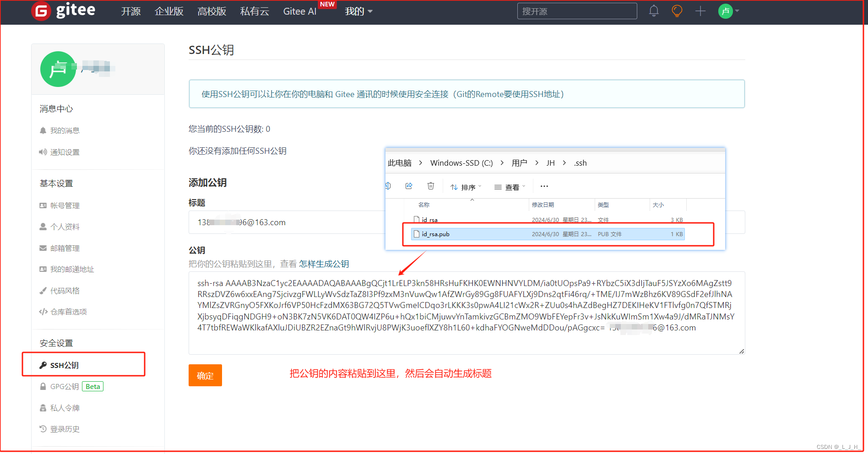The width and height of the screenshot is (868, 454).
Task: Select SSH公钥 in sidebar
Action: click(65, 365)
